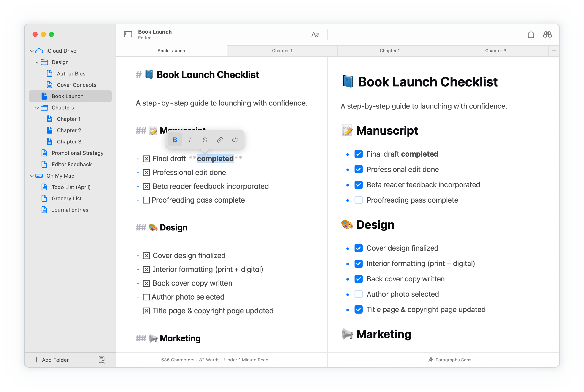Uncheck preview Back cover copy written checkbox
The height and width of the screenshot is (392, 584).
click(359, 279)
